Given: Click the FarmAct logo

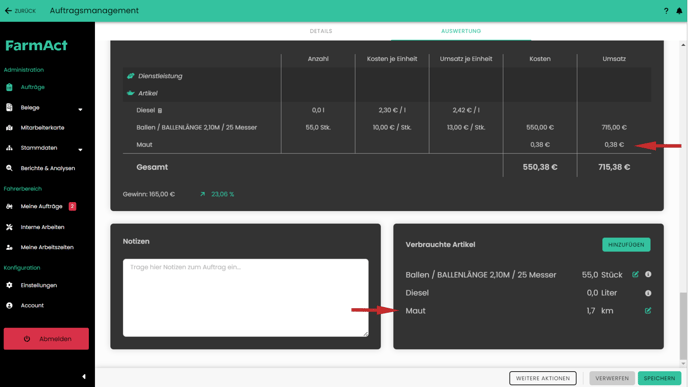Looking at the screenshot, I should click(x=36, y=45).
